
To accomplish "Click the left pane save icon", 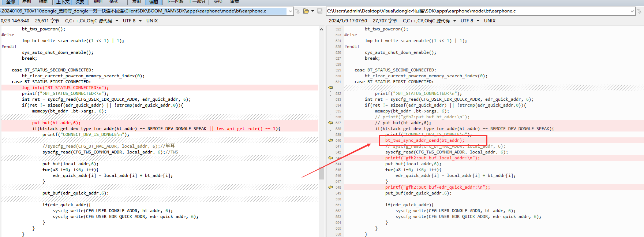I will (x=320, y=11).
